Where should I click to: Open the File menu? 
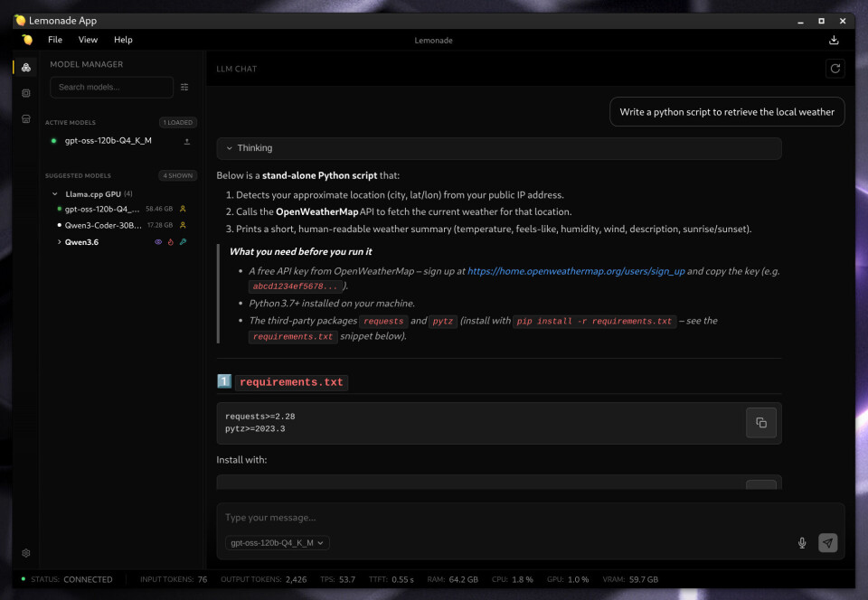click(x=55, y=40)
